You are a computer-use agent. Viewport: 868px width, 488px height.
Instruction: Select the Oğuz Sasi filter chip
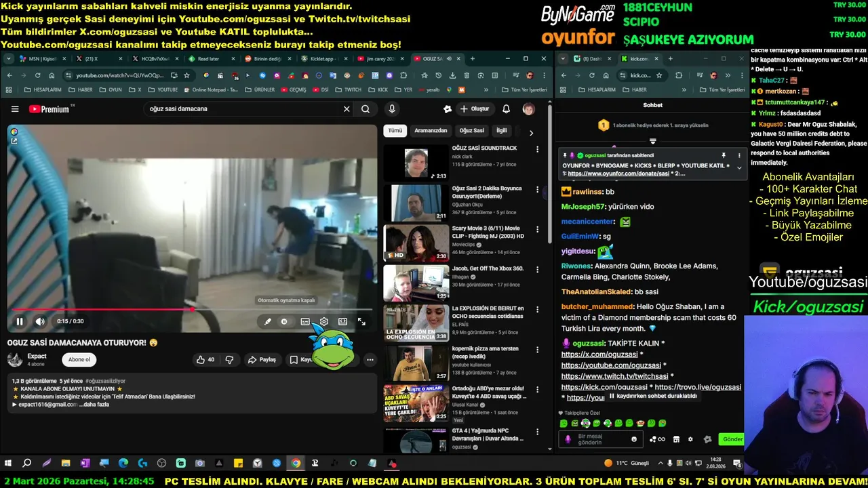pos(471,131)
